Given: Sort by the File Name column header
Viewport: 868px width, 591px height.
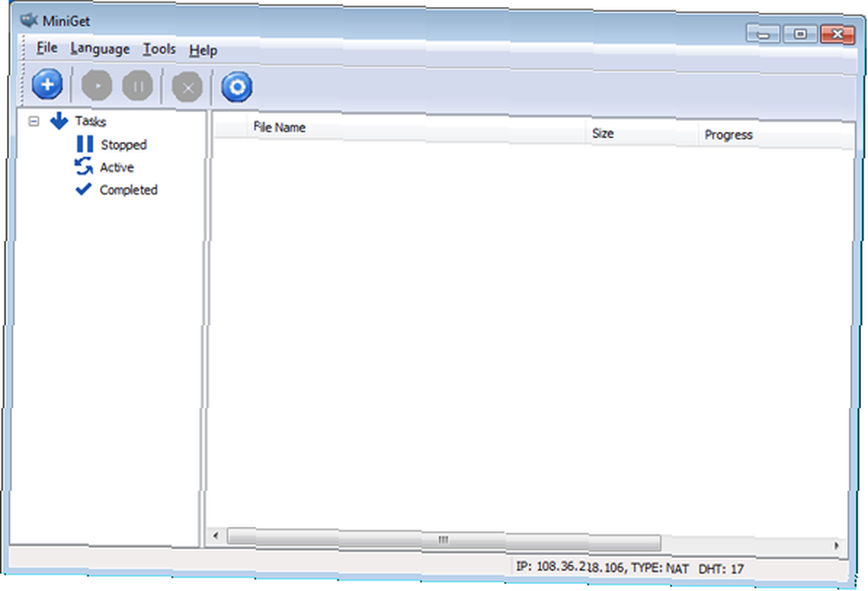Looking at the screenshot, I should [417, 128].
